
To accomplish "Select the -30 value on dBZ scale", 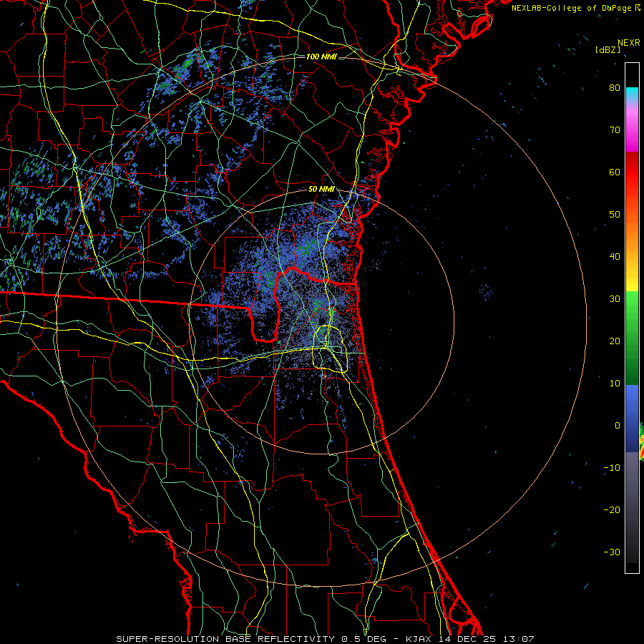I will point(612,552).
